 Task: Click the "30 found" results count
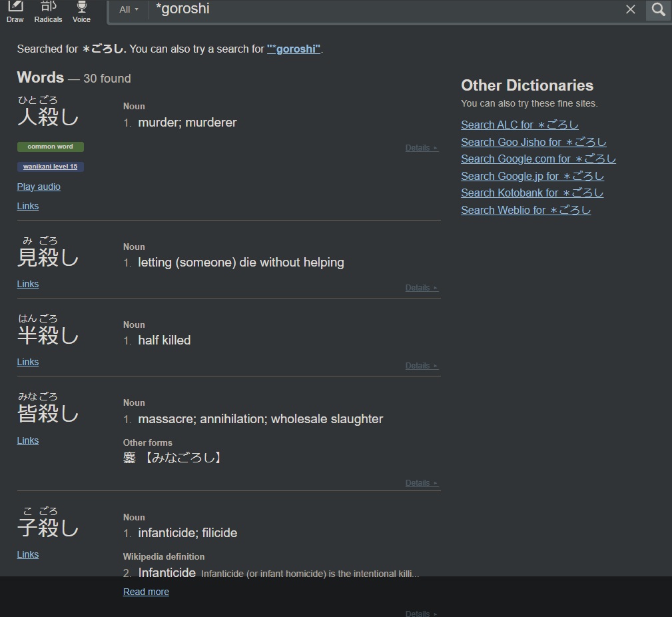[x=107, y=79]
